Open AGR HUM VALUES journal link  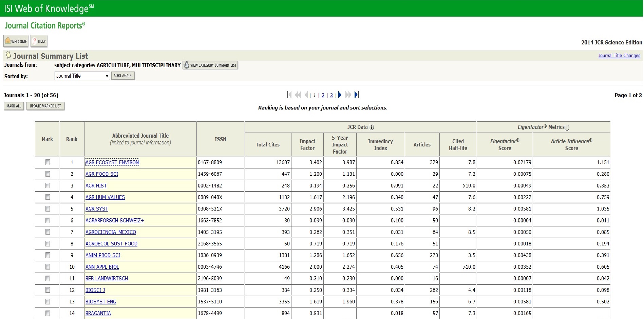point(105,197)
